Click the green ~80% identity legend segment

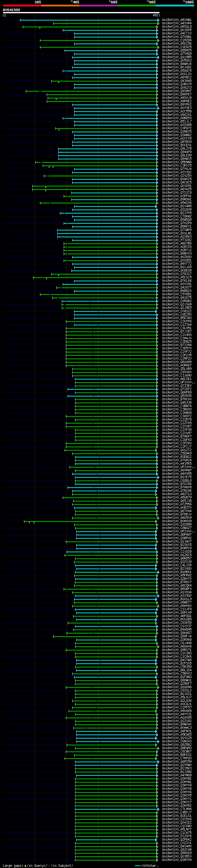pos(137,6)
